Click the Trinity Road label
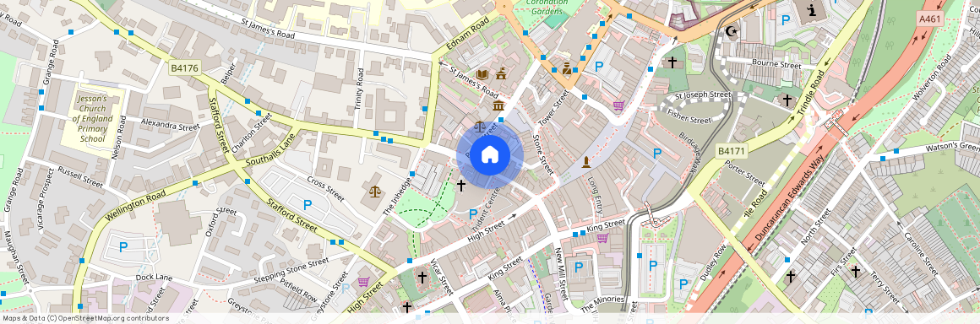The width and height of the screenshot is (980, 324). tap(359, 89)
